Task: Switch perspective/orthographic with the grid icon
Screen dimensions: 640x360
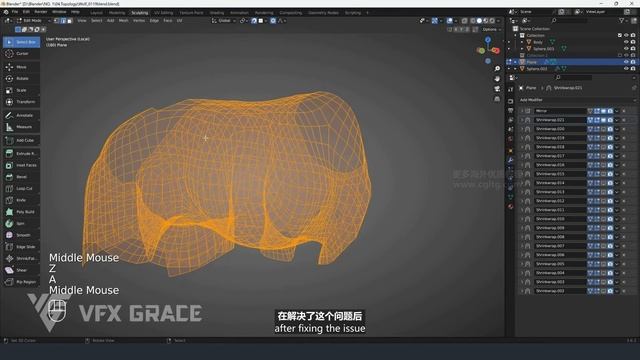Action: pos(497,99)
